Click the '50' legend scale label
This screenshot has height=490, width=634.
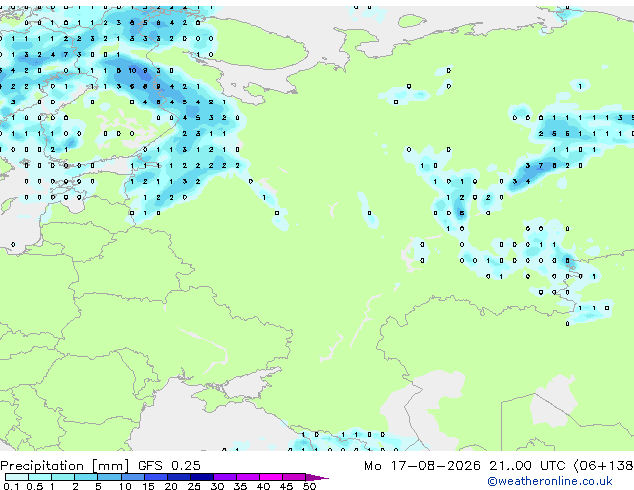pos(309,486)
